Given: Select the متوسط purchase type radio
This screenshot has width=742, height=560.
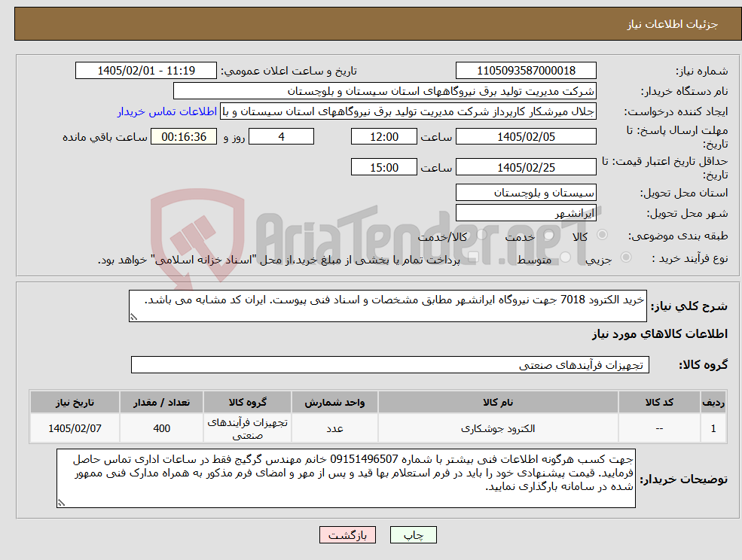Looking at the screenshot, I should (565, 257).
